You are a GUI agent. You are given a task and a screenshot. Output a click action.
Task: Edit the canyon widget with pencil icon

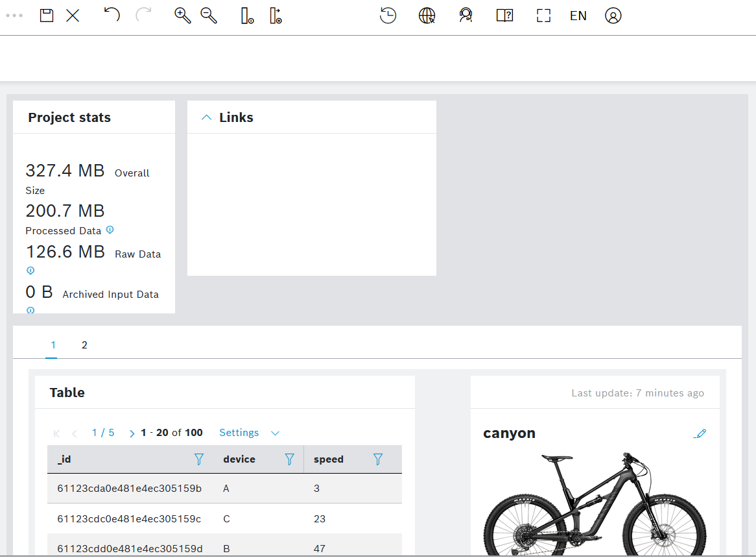click(x=700, y=433)
